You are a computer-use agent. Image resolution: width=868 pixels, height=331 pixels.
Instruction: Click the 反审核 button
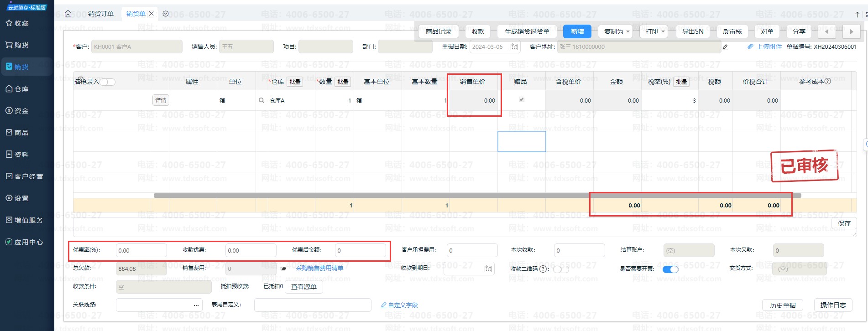click(732, 31)
